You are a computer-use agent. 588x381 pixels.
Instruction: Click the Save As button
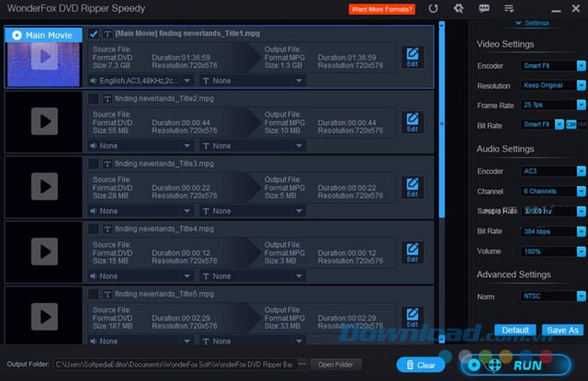(x=561, y=330)
